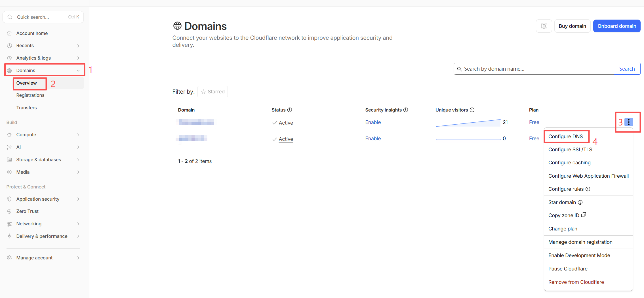Focus the Search by domain name field
The image size is (644, 298).
point(534,69)
